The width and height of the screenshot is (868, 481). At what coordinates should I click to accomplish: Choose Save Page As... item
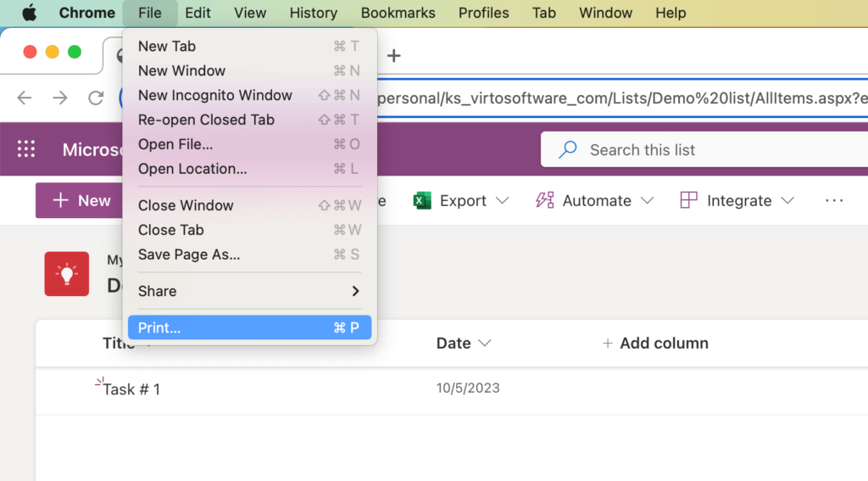tap(249, 254)
